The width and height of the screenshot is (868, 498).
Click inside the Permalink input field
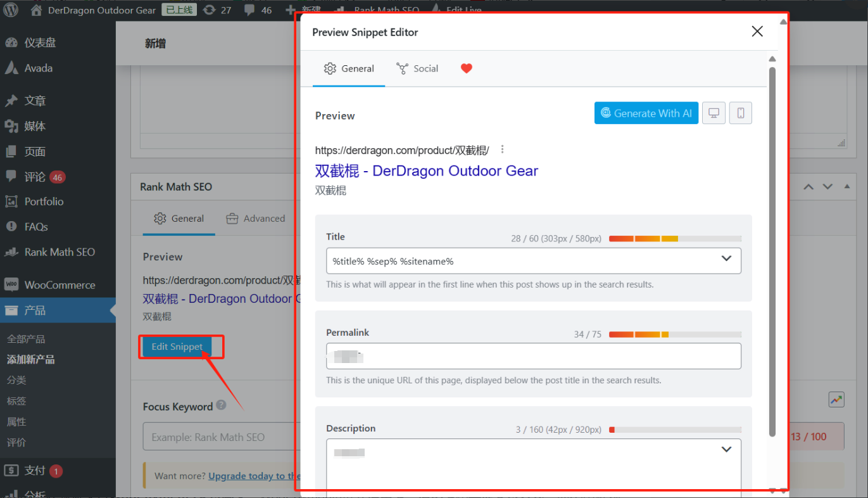pos(533,356)
